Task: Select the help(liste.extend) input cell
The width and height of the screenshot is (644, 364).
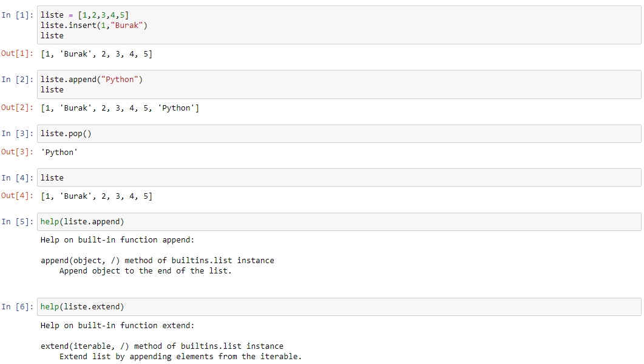Action: click(339, 307)
